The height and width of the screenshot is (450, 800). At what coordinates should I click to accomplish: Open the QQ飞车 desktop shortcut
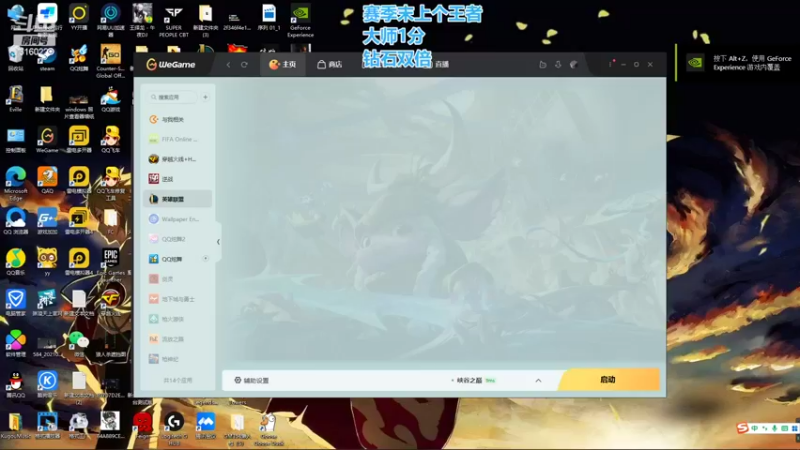[x=110, y=140]
